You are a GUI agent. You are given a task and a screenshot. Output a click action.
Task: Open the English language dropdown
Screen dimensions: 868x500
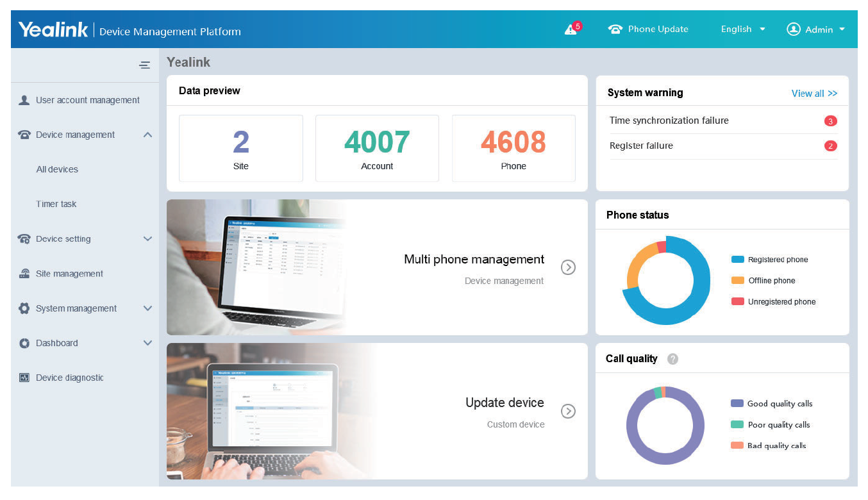[743, 29]
